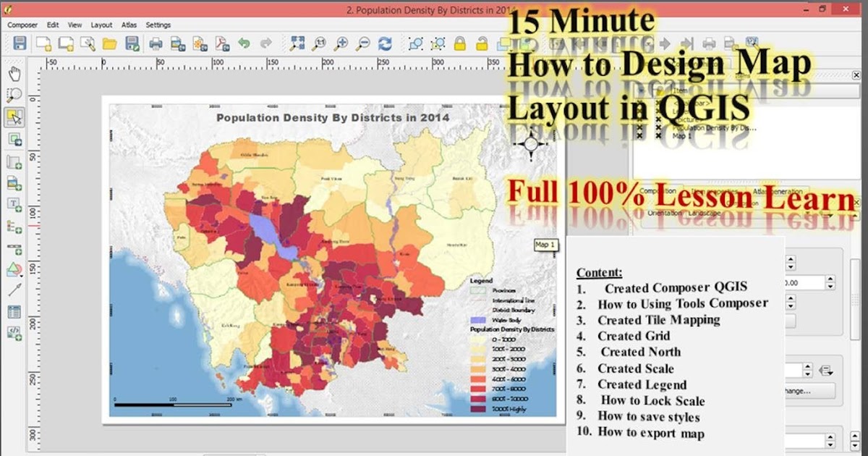Export the layout as PDF
This screenshot has width=868, height=456.
coord(222,43)
